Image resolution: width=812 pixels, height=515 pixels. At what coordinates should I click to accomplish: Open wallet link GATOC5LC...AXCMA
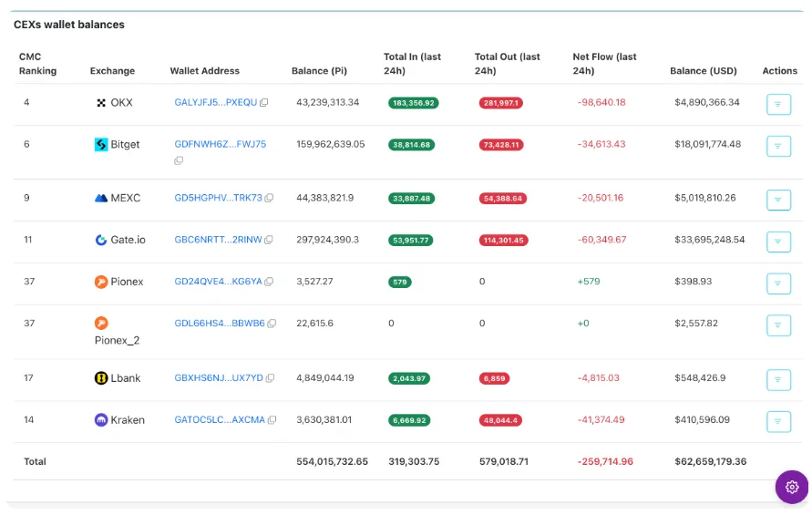pos(220,420)
